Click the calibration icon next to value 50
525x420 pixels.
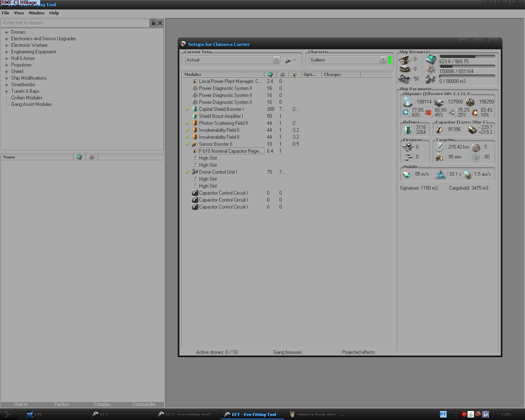[404, 79]
